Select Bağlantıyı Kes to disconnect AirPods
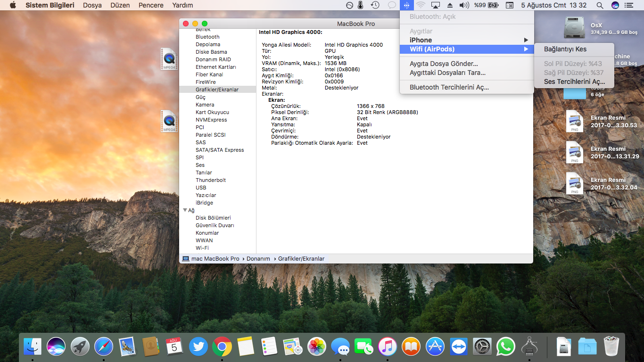 [x=565, y=49]
